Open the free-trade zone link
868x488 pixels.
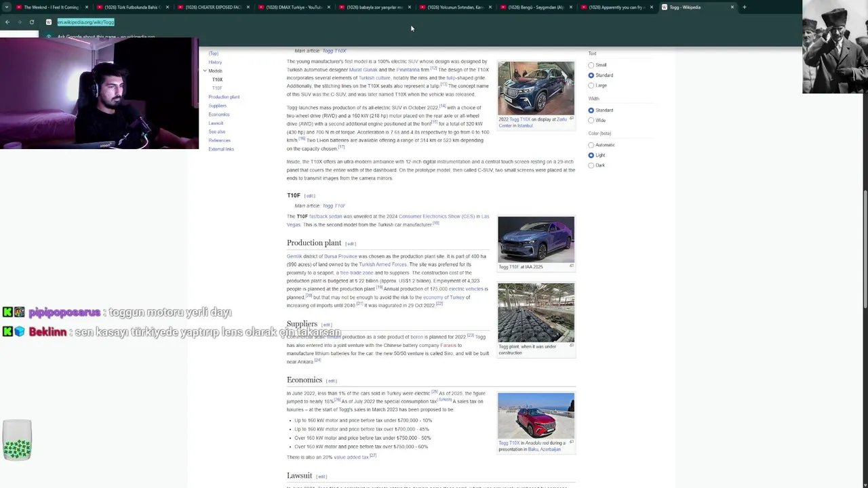(x=357, y=272)
